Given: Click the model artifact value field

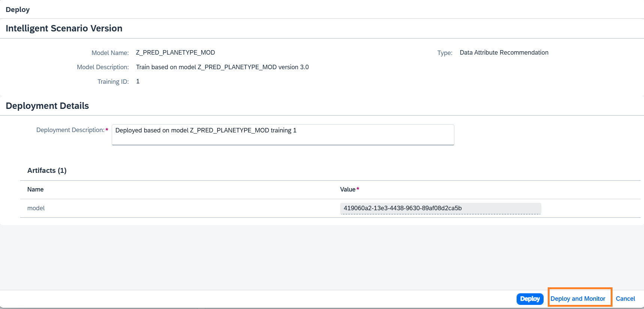Looking at the screenshot, I should point(440,208).
